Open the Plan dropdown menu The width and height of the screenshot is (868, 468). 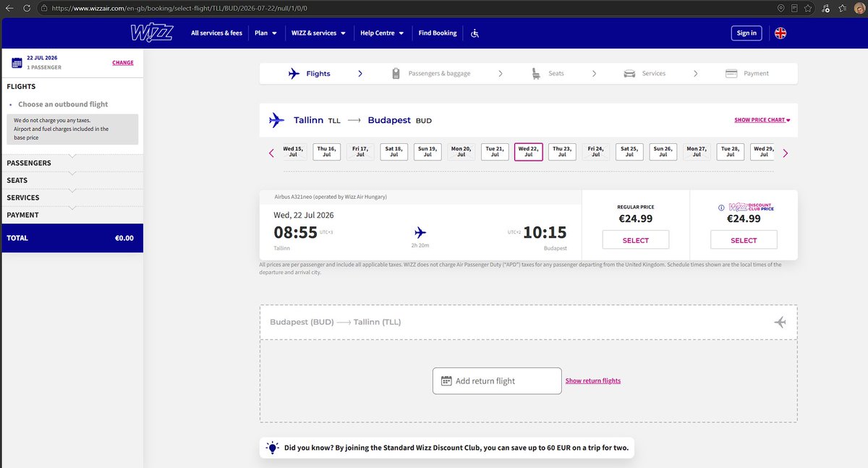coord(265,33)
